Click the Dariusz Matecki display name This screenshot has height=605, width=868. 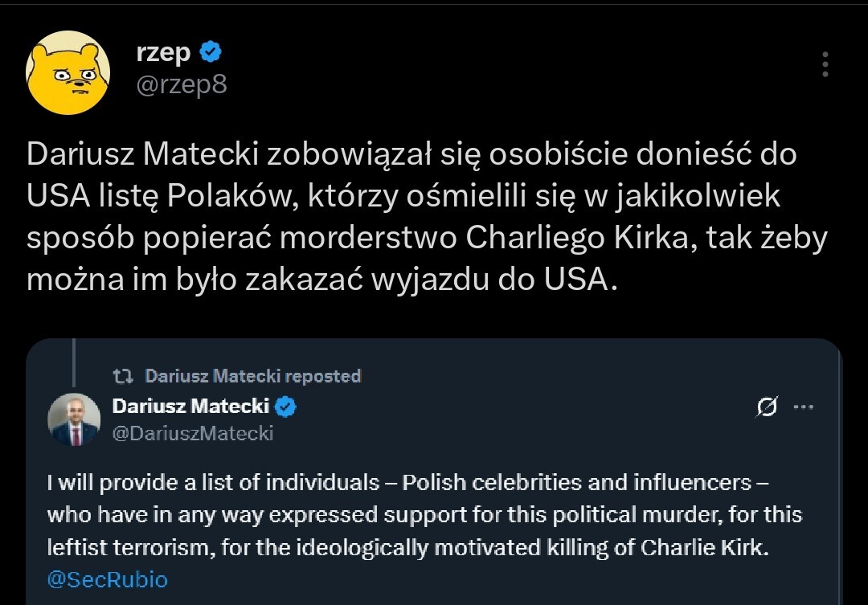(x=192, y=407)
